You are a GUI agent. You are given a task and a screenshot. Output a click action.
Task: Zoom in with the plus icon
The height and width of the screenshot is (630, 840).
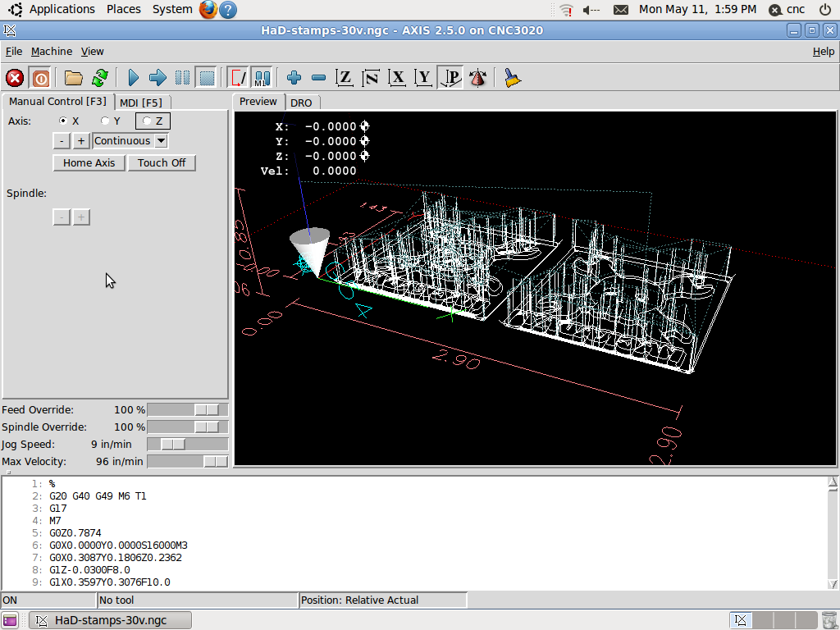pyautogui.click(x=294, y=78)
